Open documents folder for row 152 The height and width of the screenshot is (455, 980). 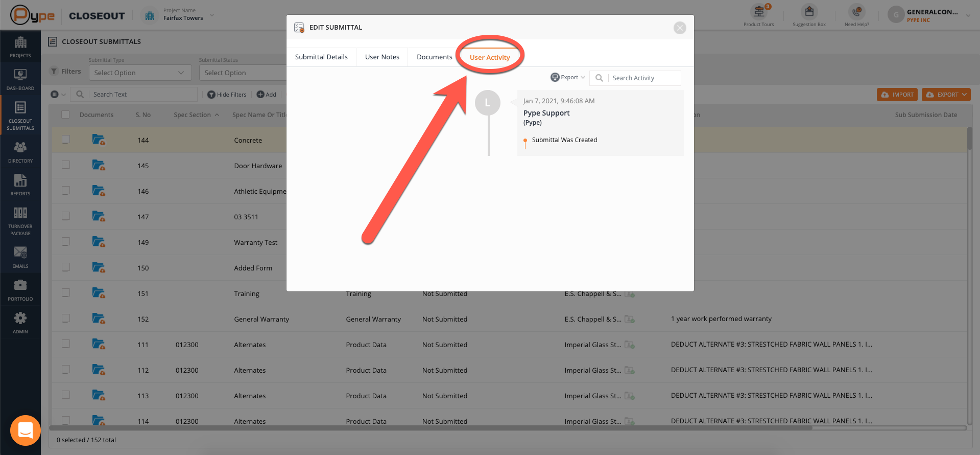(x=99, y=318)
